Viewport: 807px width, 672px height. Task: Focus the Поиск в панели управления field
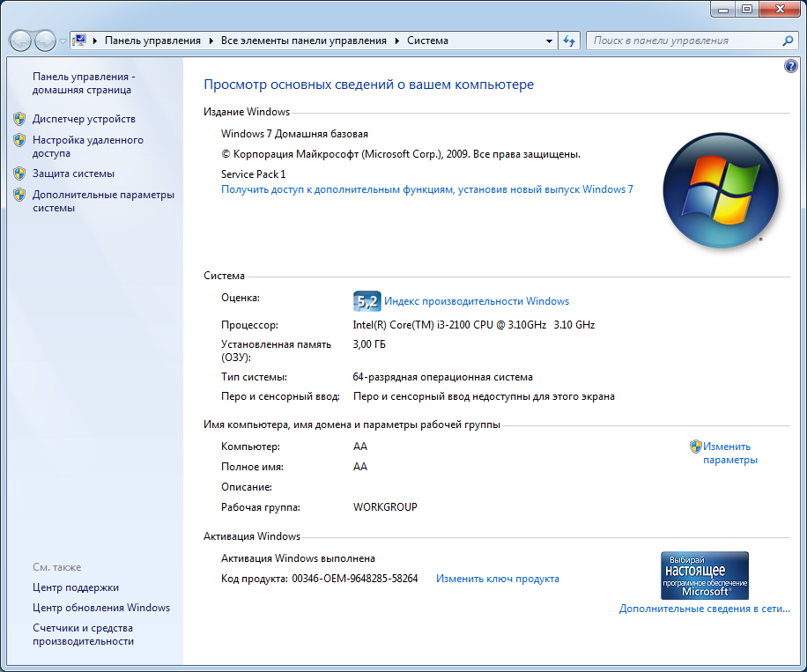click(x=685, y=41)
